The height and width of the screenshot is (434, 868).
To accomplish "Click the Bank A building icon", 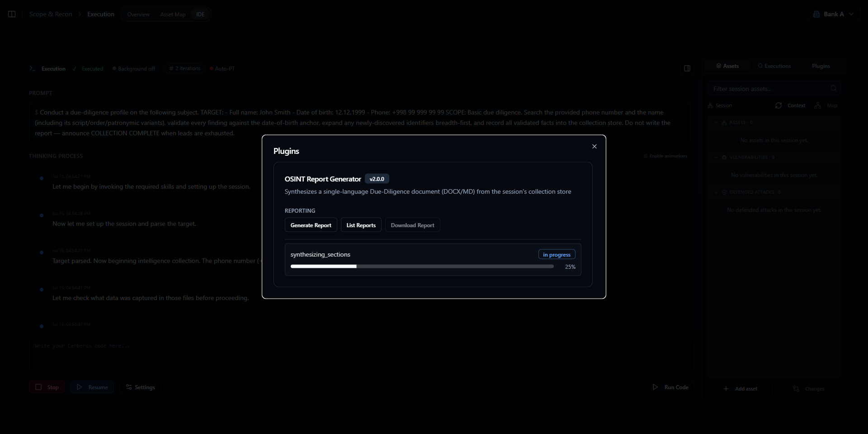I will pos(816,14).
